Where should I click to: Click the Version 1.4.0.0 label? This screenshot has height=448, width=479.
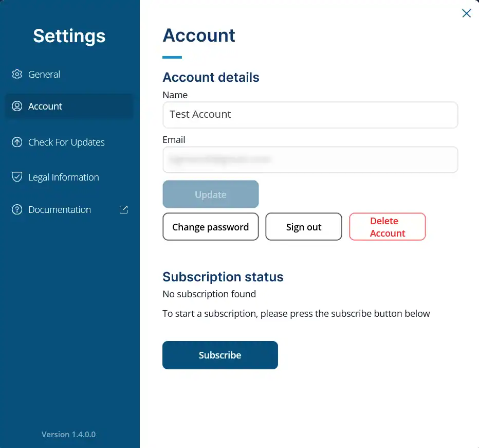68,434
